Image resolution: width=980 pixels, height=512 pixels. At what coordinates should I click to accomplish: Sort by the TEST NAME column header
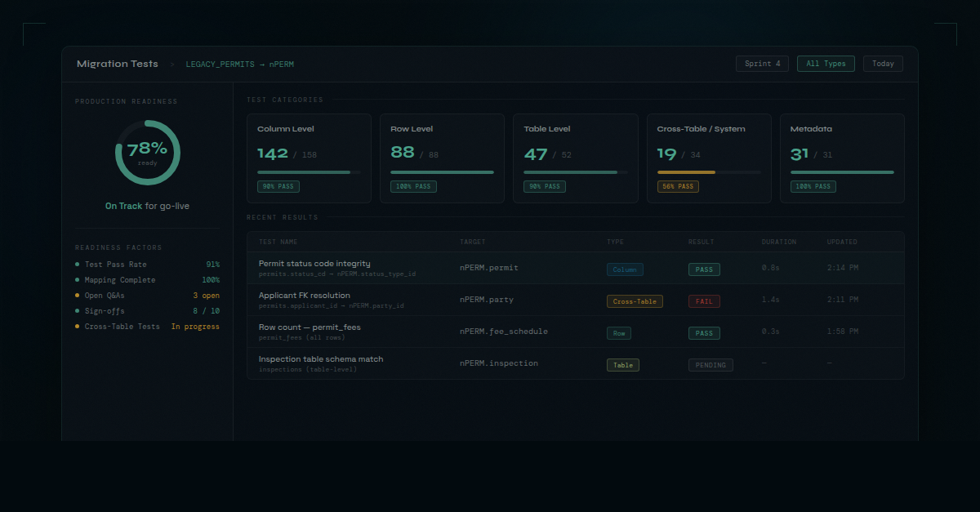(278, 243)
